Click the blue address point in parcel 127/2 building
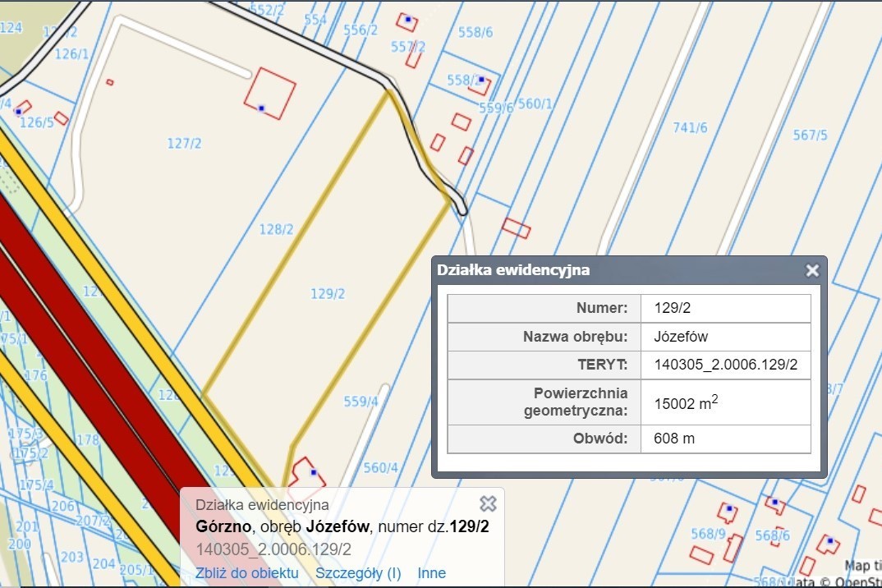Image resolution: width=882 pixels, height=588 pixels. tap(261, 108)
